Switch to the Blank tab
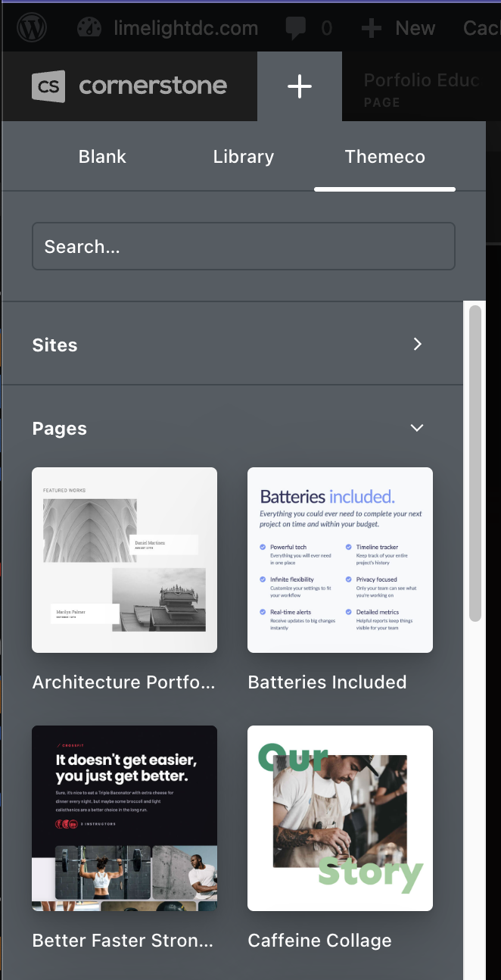 tap(102, 157)
